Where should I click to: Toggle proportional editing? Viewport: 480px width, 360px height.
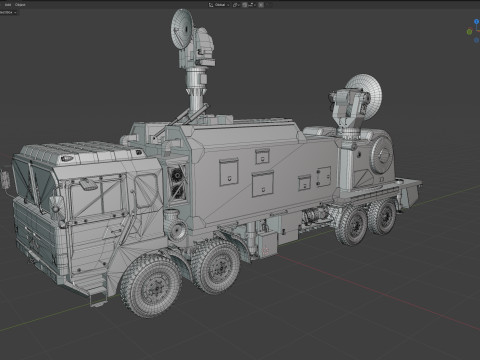[x=261, y=5]
